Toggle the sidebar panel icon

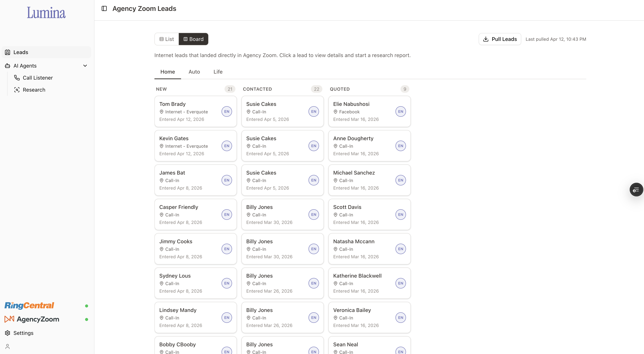pos(104,8)
